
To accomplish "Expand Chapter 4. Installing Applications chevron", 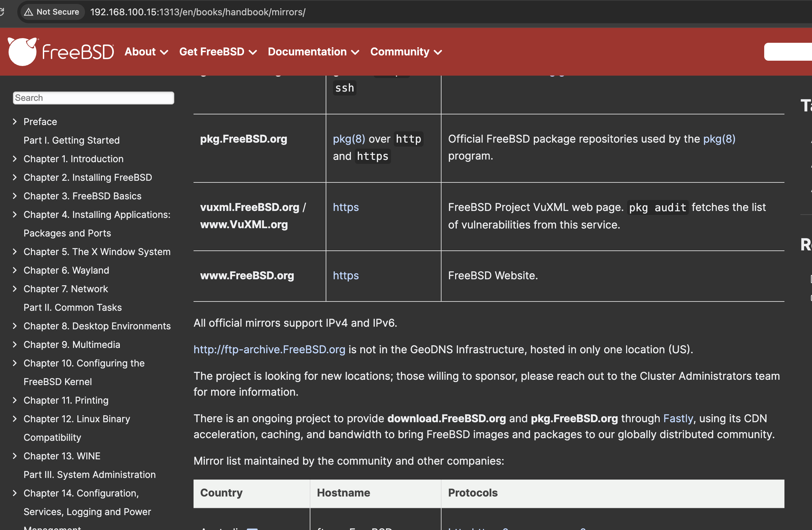I will [x=15, y=214].
